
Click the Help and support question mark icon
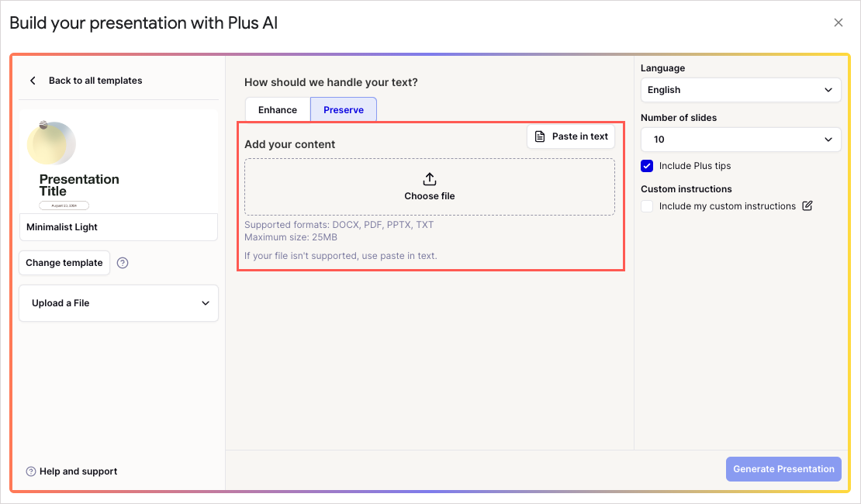[x=31, y=471]
